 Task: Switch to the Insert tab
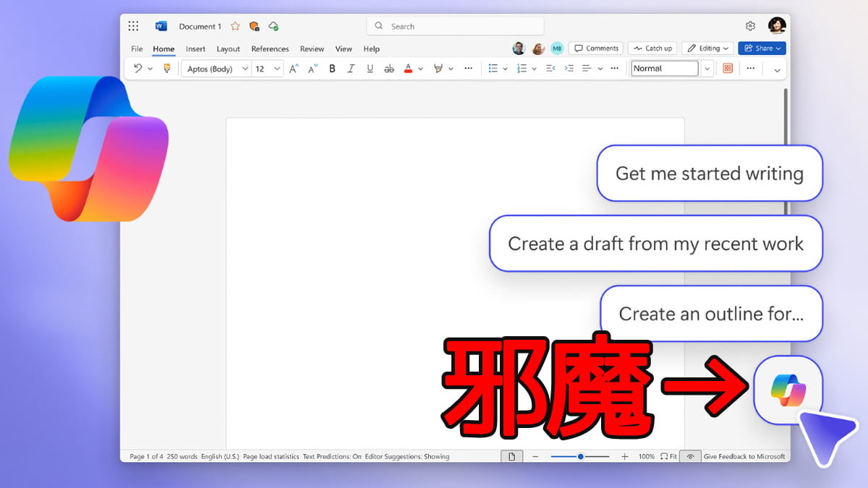(x=195, y=49)
